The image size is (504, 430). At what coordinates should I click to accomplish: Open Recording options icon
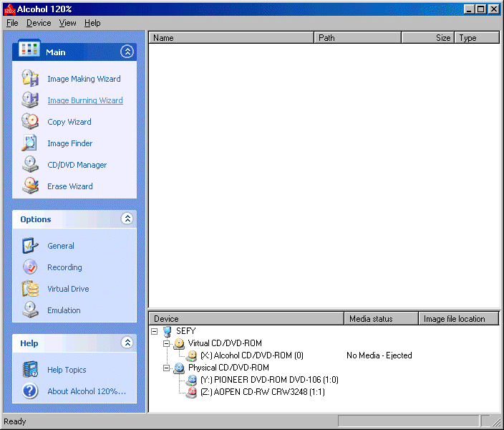tap(30, 267)
